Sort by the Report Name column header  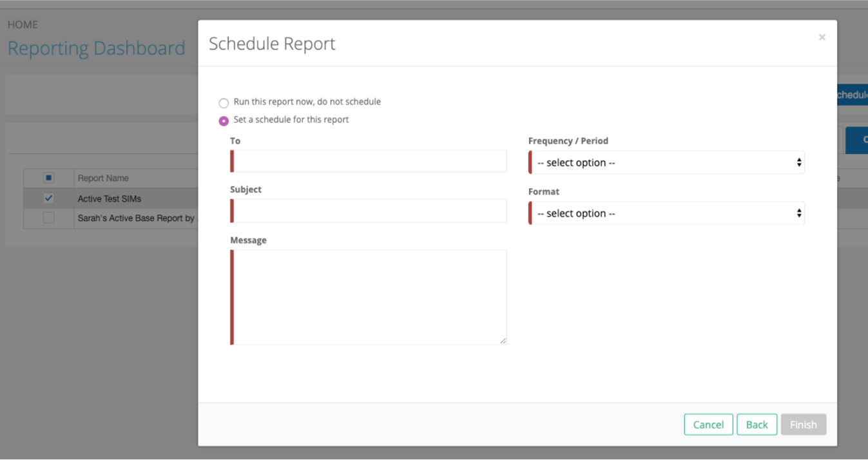103,178
